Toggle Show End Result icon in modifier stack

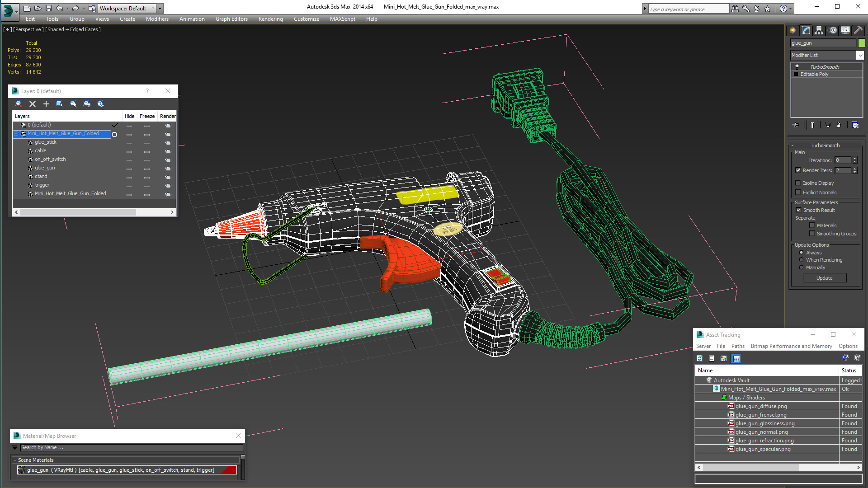point(812,125)
